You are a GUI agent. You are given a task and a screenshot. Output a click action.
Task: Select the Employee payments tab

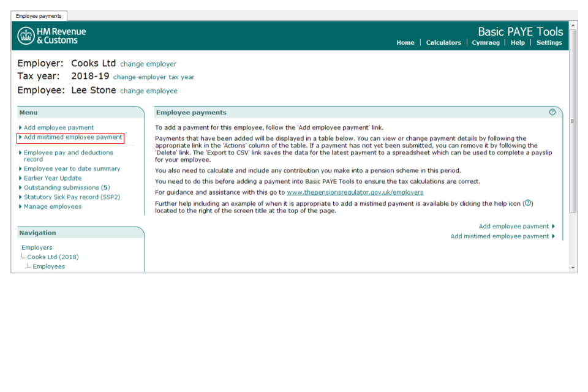[x=39, y=16]
